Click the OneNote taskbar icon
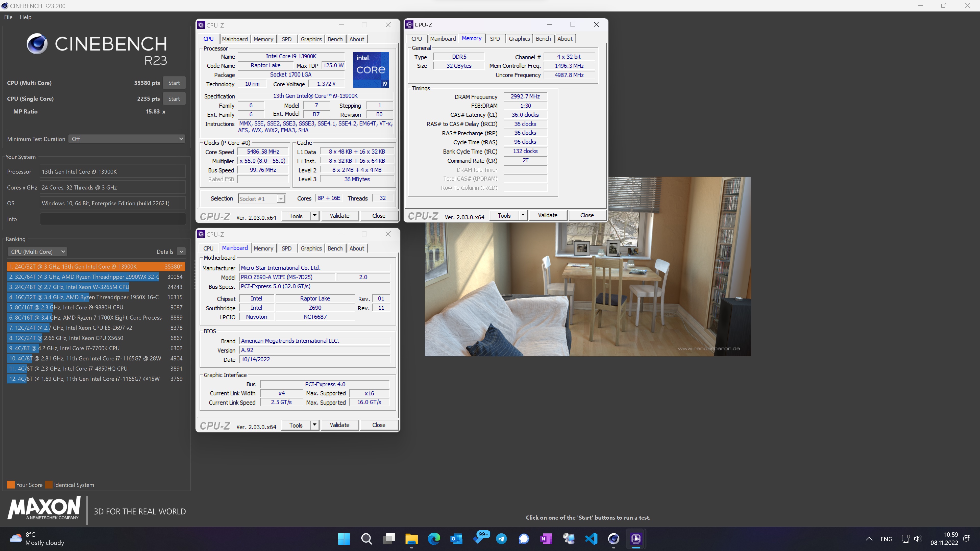 [x=546, y=539]
